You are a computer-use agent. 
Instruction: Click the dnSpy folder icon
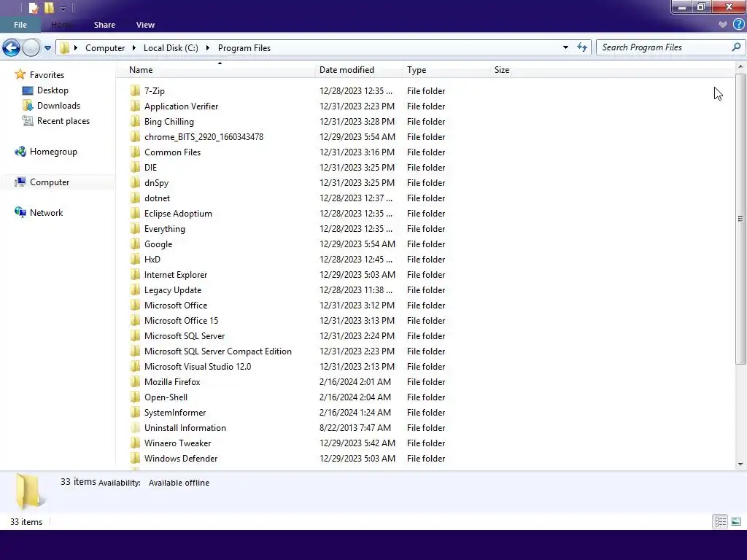(x=135, y=182)
